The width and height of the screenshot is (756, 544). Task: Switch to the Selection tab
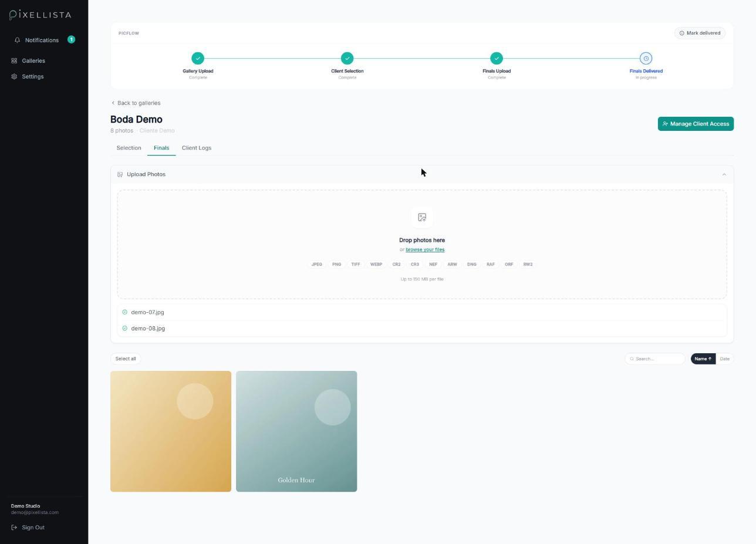click(x=129, y=148)
